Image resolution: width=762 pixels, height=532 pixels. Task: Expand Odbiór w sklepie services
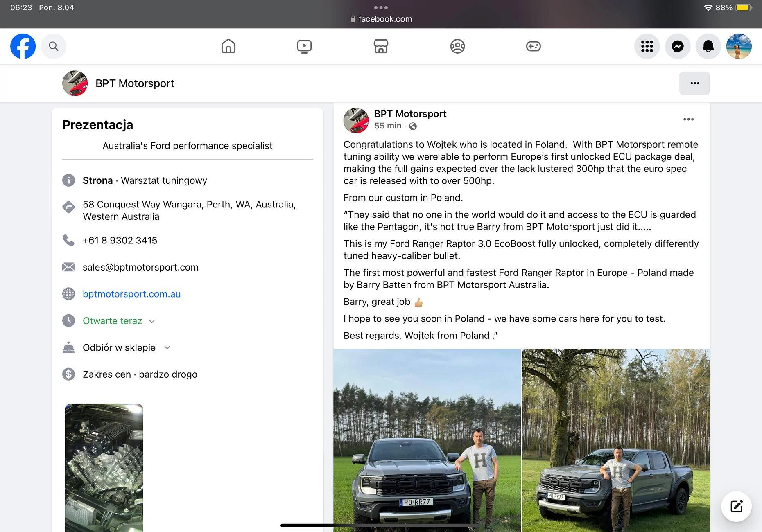click(x=127, y=347)
